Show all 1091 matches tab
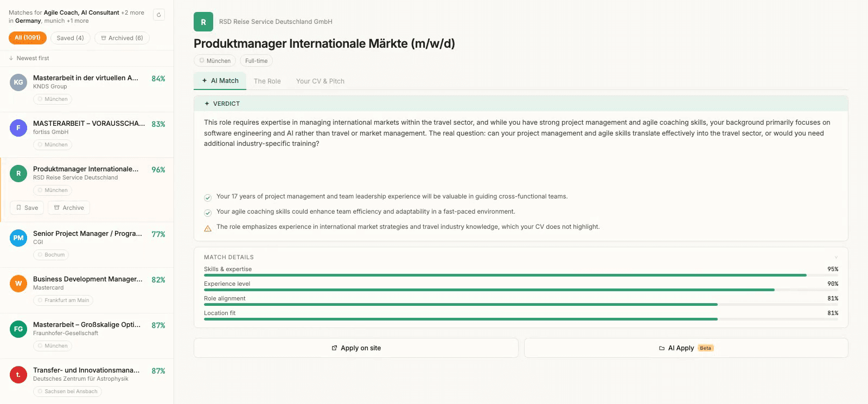The width and height of the screenshot is (868, 404). pos(28,38)
